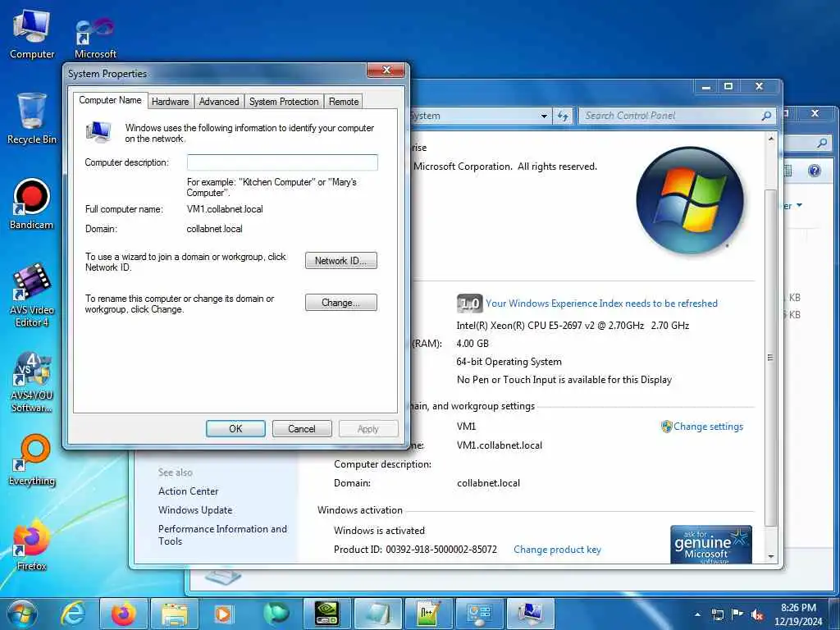Open Windows Update under See also
Viewport: 840px width, 630px height.
point(195,510)
